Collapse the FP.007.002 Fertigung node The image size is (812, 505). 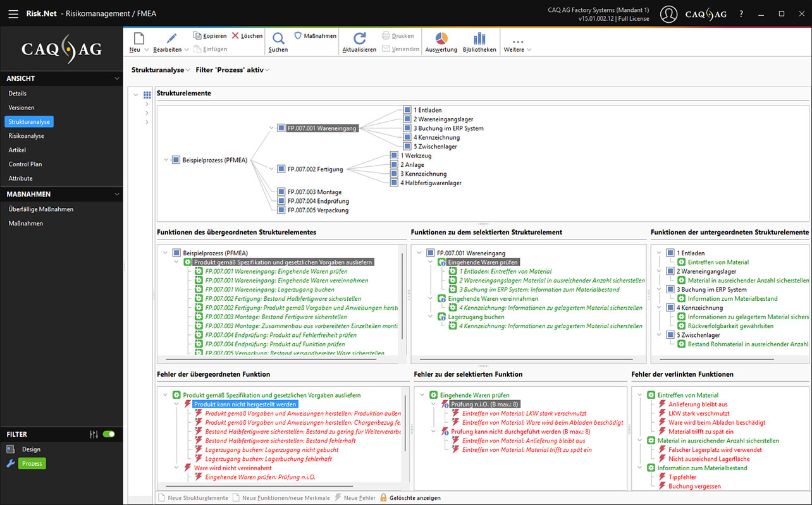(271, 169)
